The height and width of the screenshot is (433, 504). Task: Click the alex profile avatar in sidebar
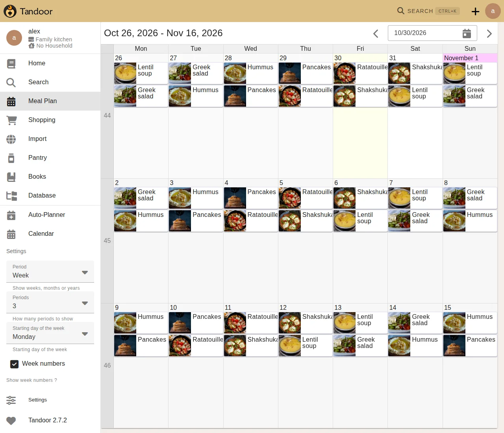(14, 38)
